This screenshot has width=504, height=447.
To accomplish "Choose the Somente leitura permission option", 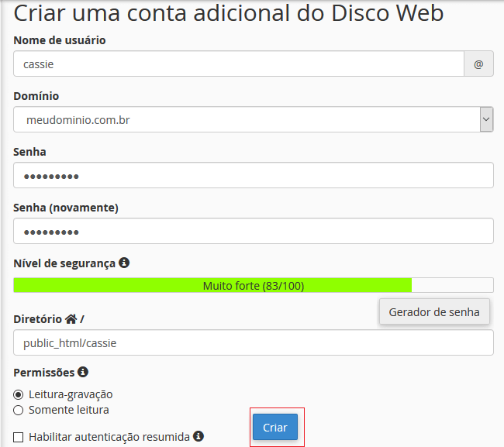I will (19, 410).
